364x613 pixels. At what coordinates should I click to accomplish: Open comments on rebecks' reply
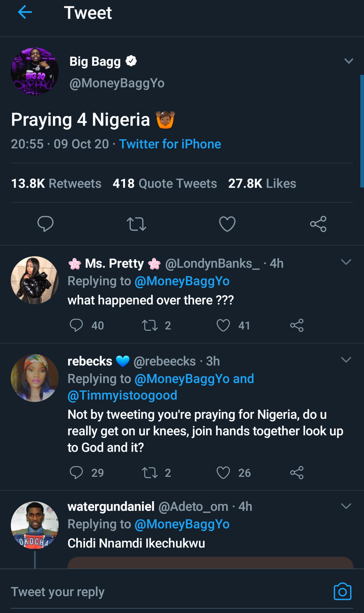point(76,472)
